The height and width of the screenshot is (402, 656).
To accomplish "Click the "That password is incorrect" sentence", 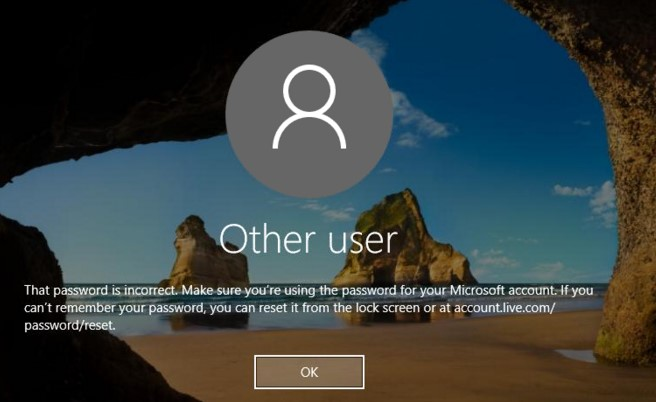I will pos(101,290).
